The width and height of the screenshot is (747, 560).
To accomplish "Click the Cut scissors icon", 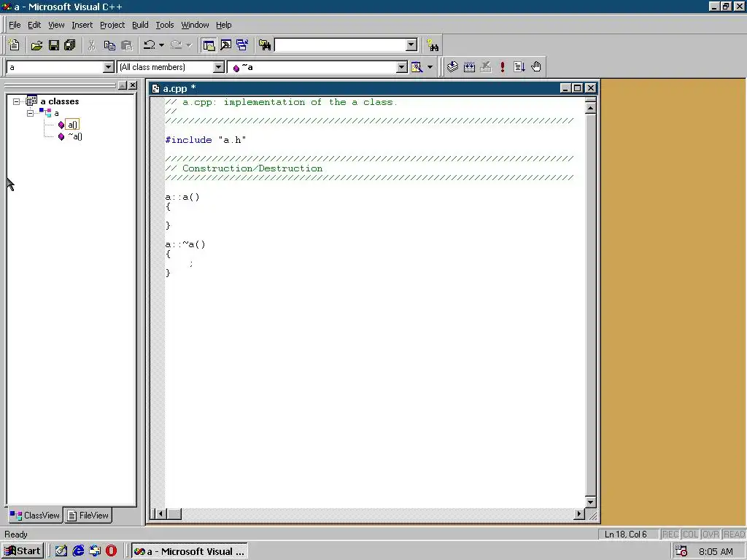I will (x=91, y=45).
